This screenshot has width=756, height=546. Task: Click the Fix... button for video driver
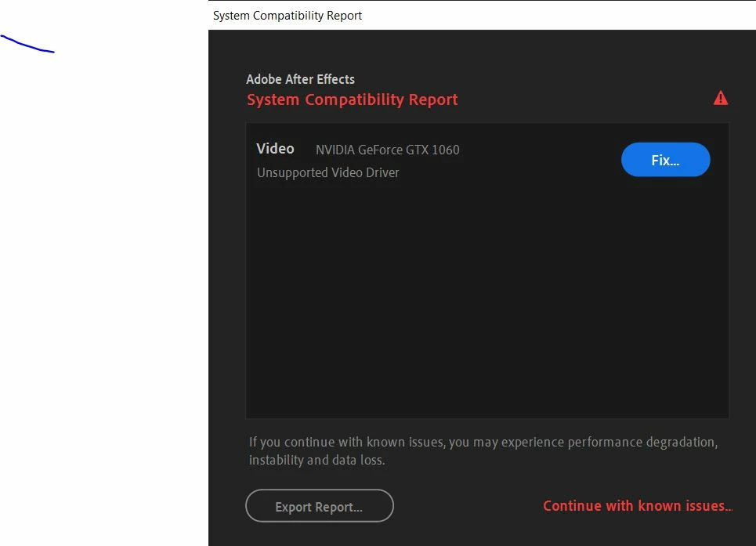(665, 160)
